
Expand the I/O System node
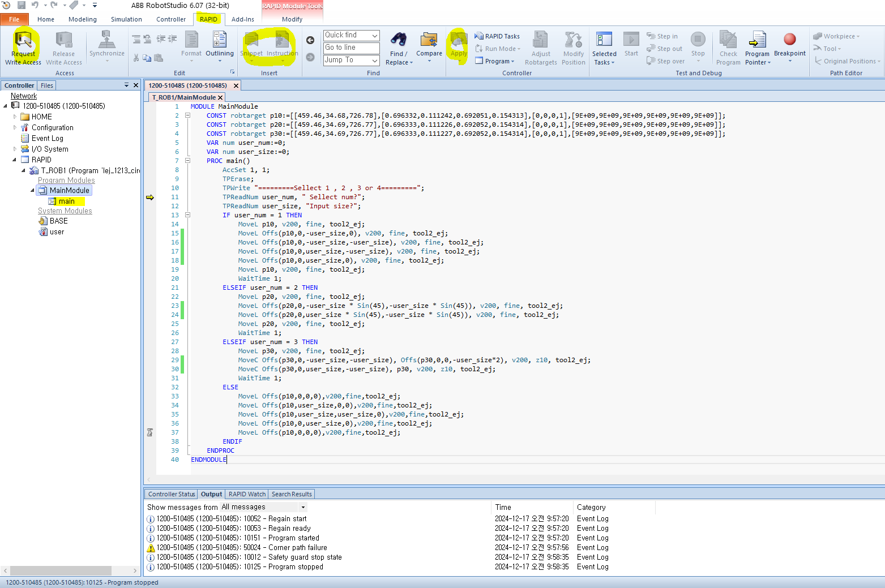(15, 149)
